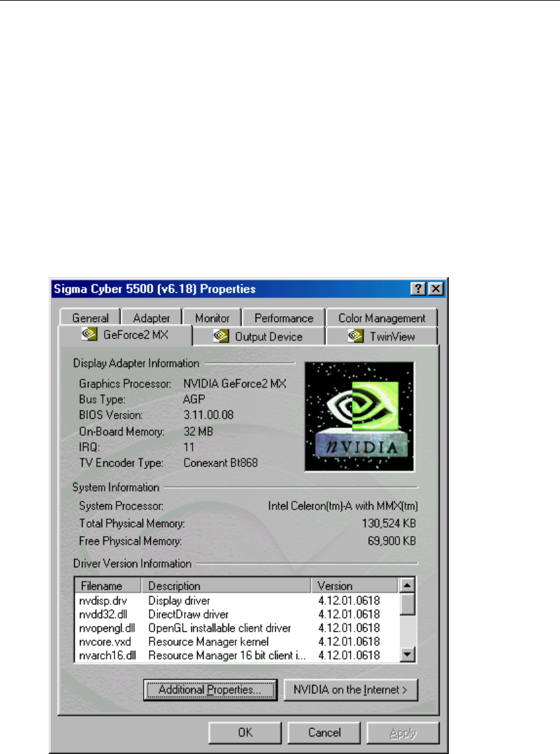Confirm with the OK button

245,733
